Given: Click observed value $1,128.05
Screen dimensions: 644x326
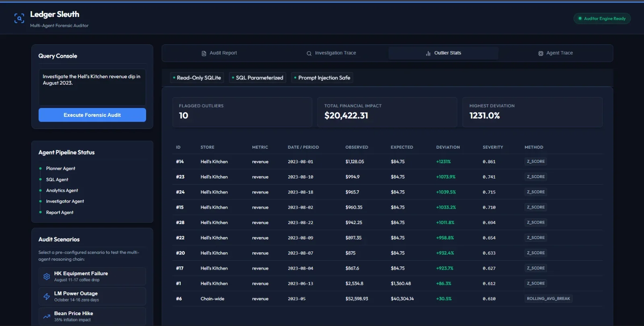Looking at the screenshot, I should 355,162.
